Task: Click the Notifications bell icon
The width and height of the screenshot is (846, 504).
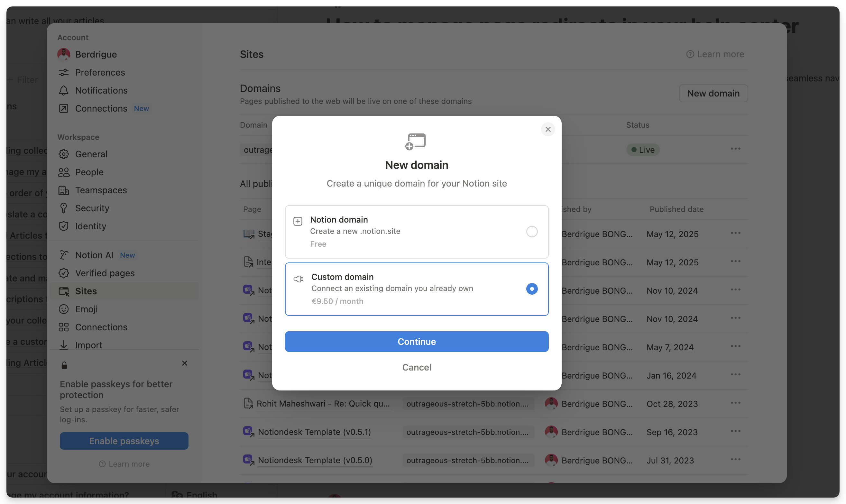Action: point(63,90)
